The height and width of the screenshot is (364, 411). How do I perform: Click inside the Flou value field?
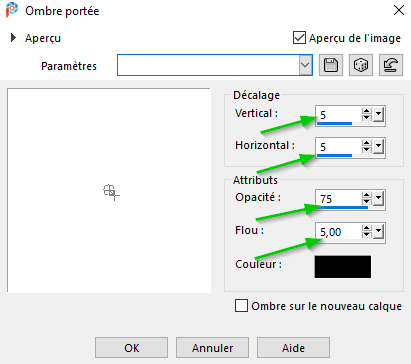pos(338,232)
